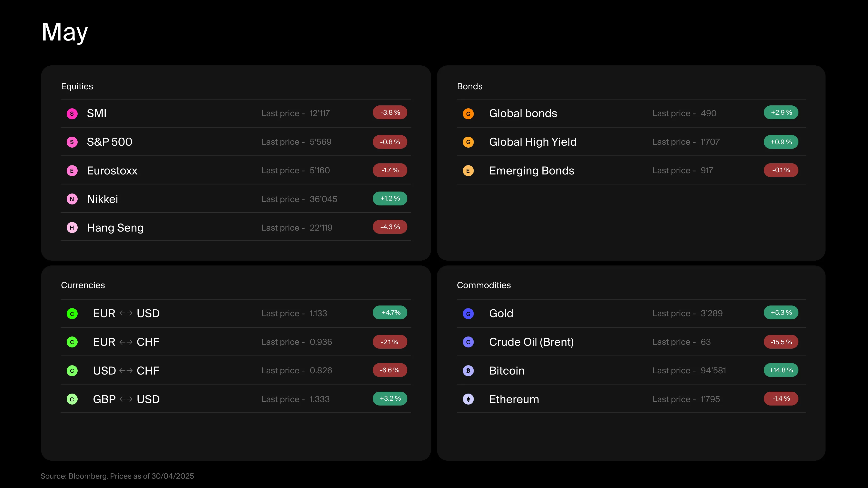Screen dimensions: 868x488
Task: Click the GBP USD arrows icon
Action: (126, 399)
